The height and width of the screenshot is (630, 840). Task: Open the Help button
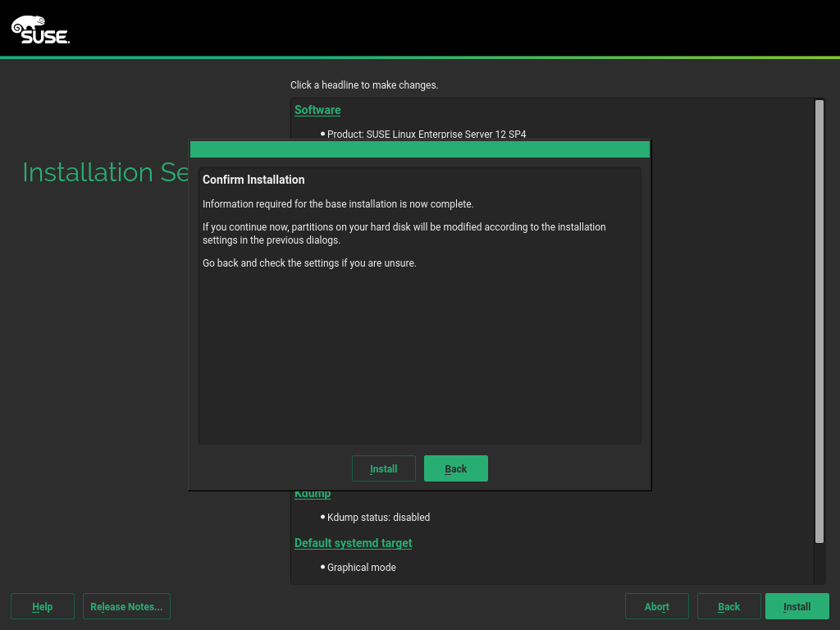pyautogui.click(x=43, y=606)
